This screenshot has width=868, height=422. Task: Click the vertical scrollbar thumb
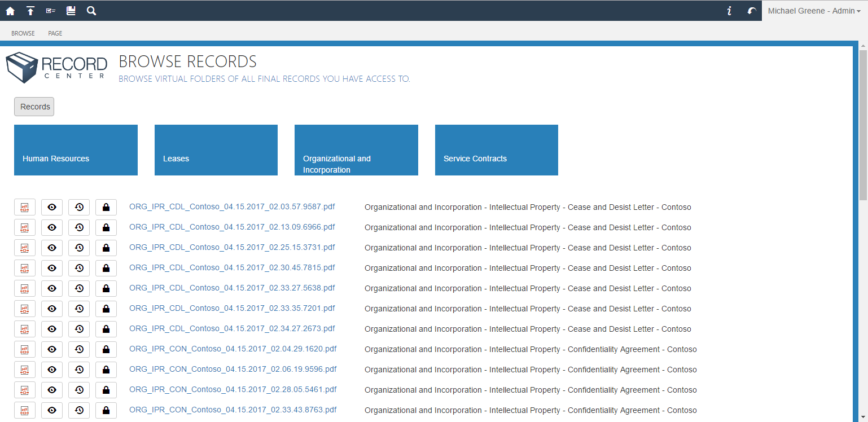(863, 124)
